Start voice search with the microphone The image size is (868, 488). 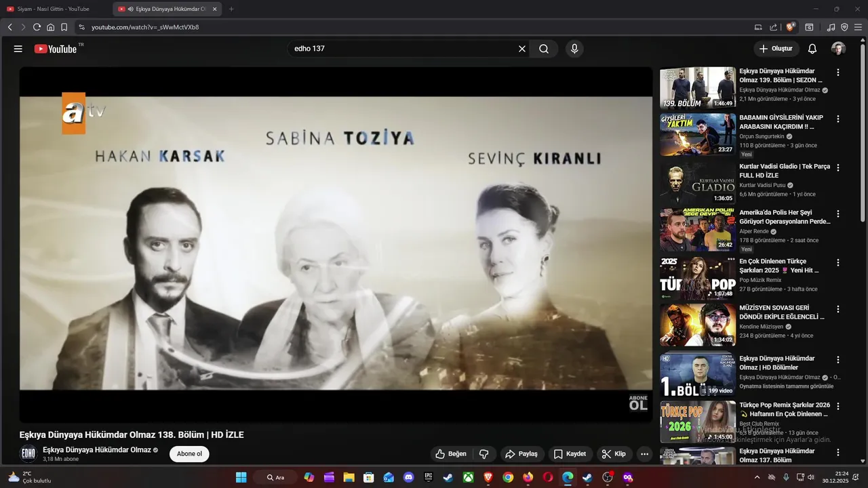pyautogui.click(x=574, y=49)
